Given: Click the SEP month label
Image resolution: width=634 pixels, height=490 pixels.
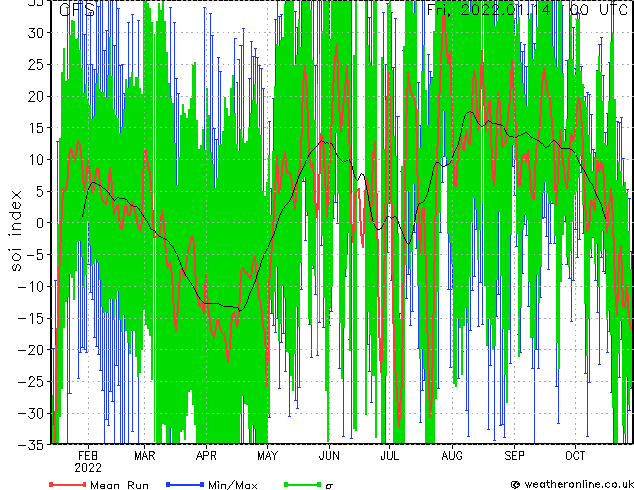Looking at the screenshot, I should click(514, 456).
